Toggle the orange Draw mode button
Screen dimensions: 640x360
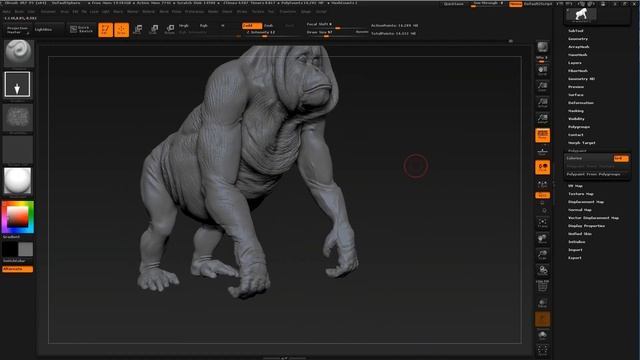coord(122,29)
